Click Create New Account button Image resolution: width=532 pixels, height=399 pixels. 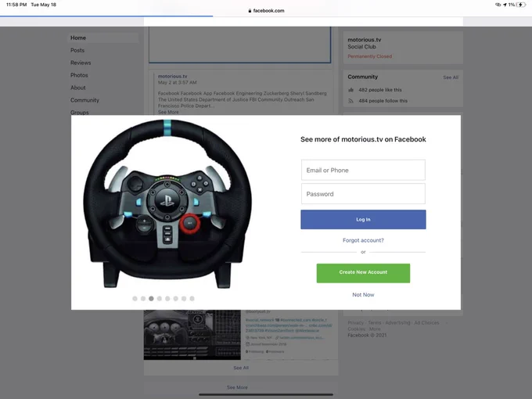point(363,273)
